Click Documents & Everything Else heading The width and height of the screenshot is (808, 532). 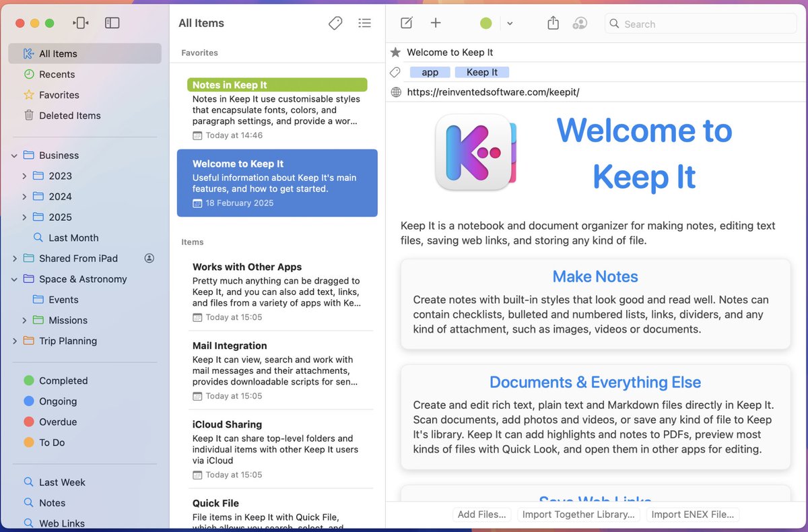coord(595,383)
